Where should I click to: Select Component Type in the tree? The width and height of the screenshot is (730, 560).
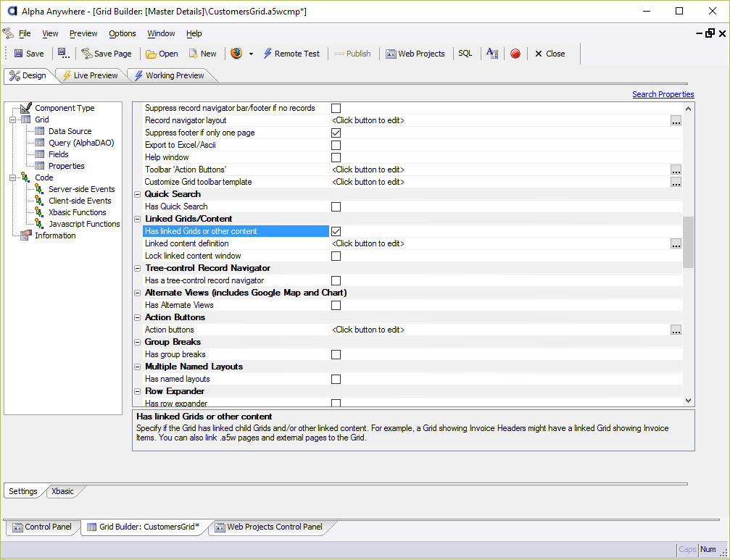[65, 108]
